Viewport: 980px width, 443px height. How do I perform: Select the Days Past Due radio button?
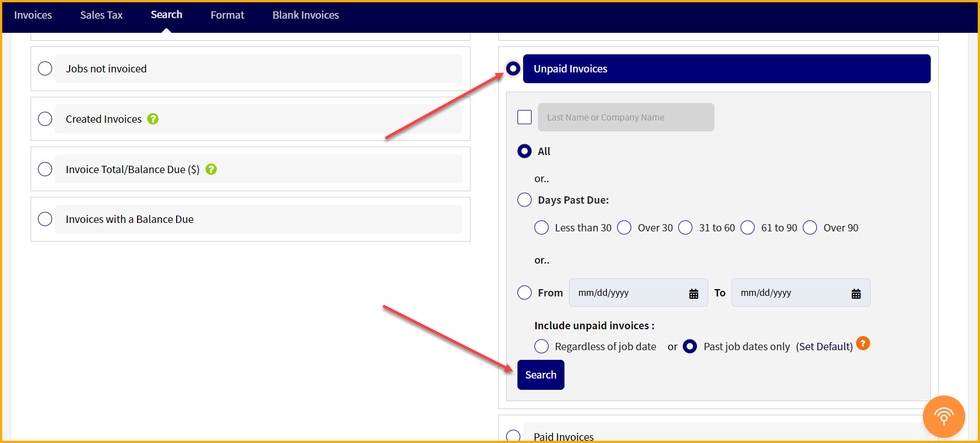pos(525,200)
